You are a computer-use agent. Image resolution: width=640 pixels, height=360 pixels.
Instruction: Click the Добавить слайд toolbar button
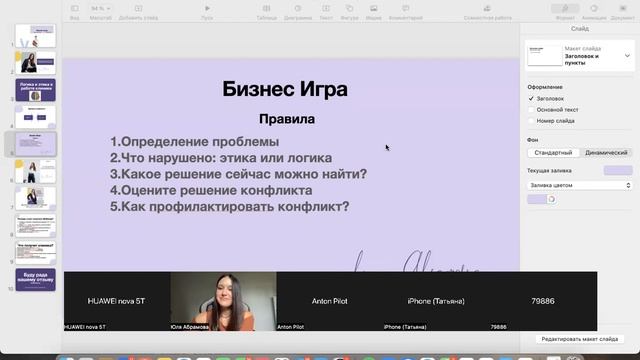click(x=138, y=9)
